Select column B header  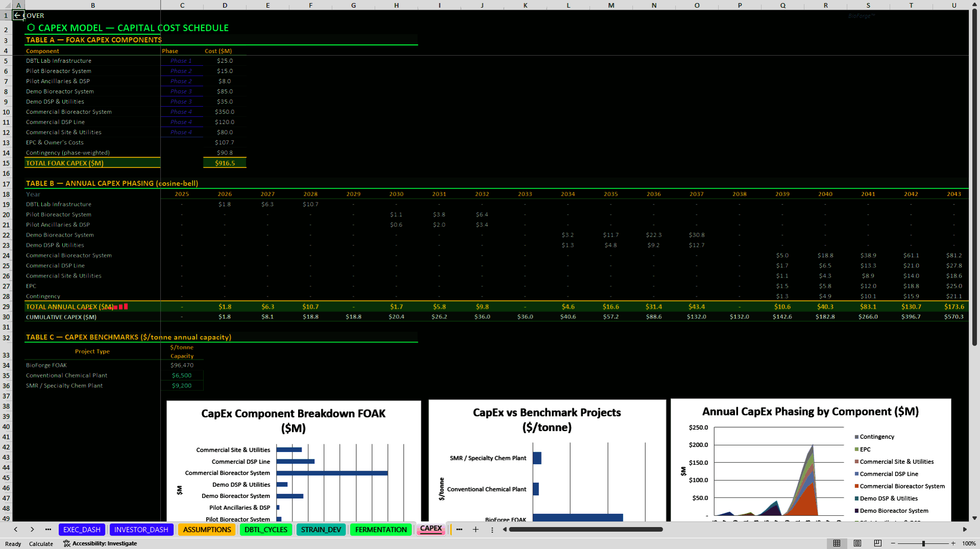click(x=92, y=5)
